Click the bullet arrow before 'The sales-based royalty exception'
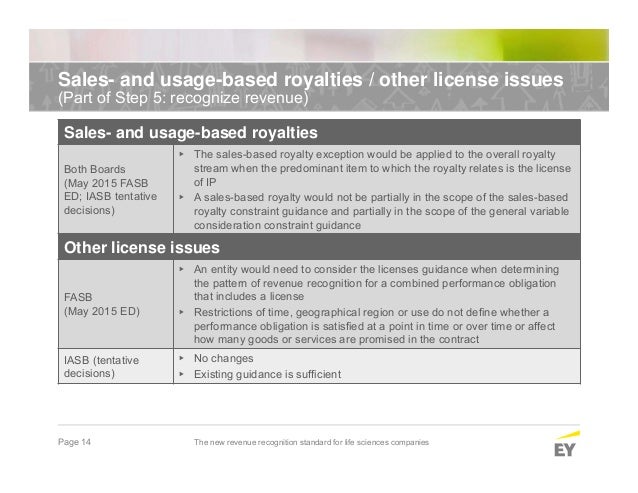Viewport: 638px width, 493px height. (x=181, y=155)
